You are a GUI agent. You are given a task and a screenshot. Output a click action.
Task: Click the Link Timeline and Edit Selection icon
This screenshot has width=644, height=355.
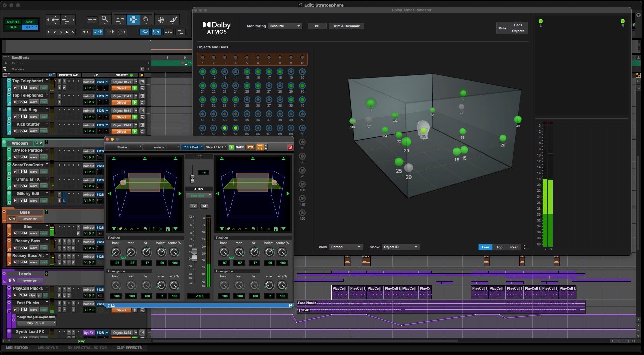(x=181, y=32)
